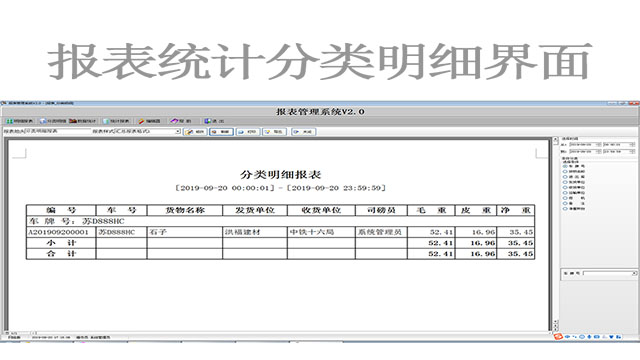Click the purple 帮助 toolbar icon
640x360 pixels.
[180, 121]
